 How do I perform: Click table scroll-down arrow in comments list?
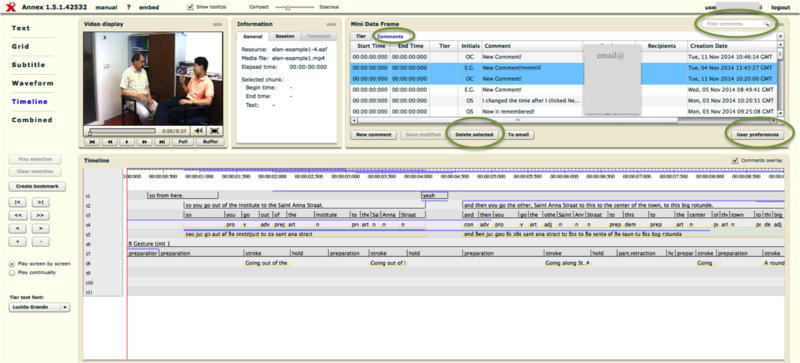coord(780,113)
